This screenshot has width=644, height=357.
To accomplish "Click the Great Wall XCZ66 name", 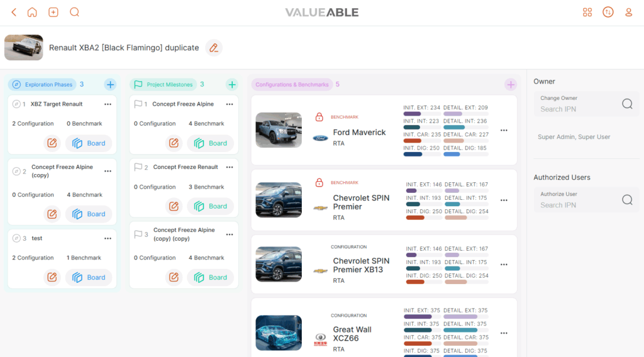I will [352, 334].
